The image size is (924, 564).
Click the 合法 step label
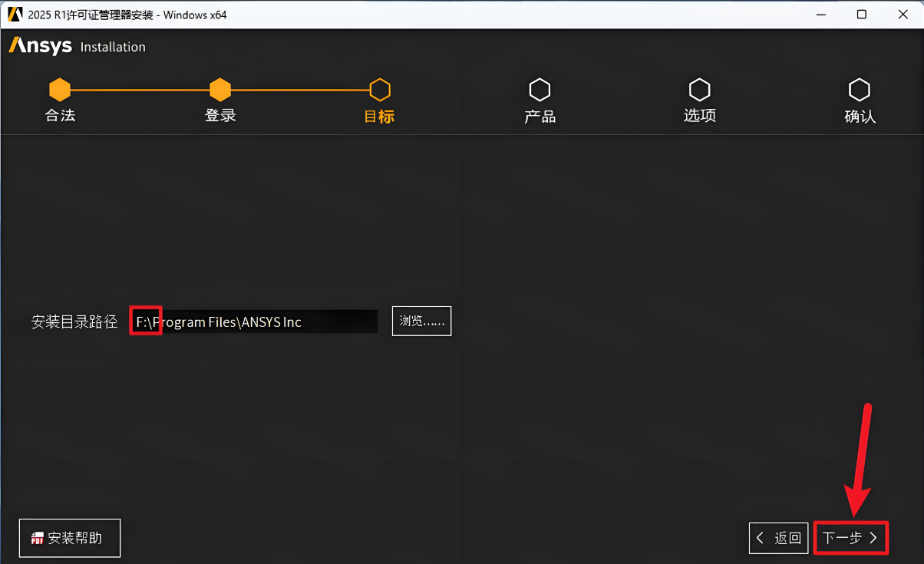(60, 116)
